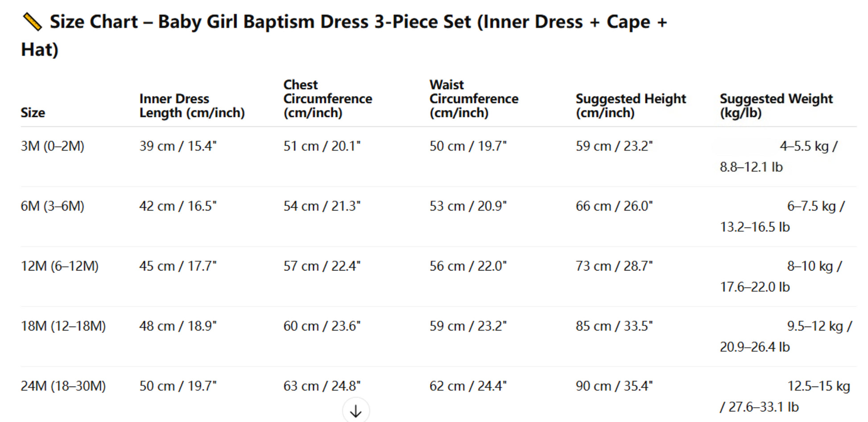
Task: Select the 6M (3–6M) size row label
Action: tap(52, 206)
